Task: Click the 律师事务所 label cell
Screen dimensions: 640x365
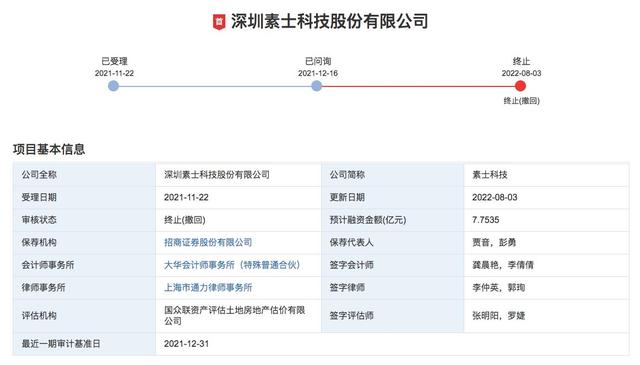Action: [x=84, y=287]
